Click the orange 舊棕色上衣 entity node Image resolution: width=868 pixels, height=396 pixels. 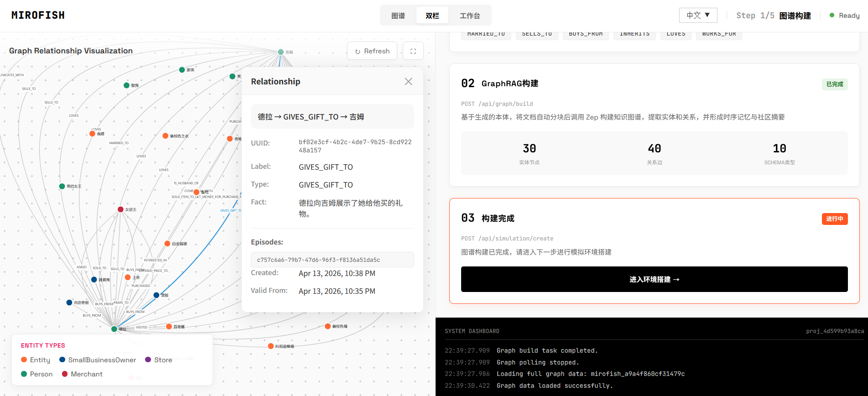[166, 136]
